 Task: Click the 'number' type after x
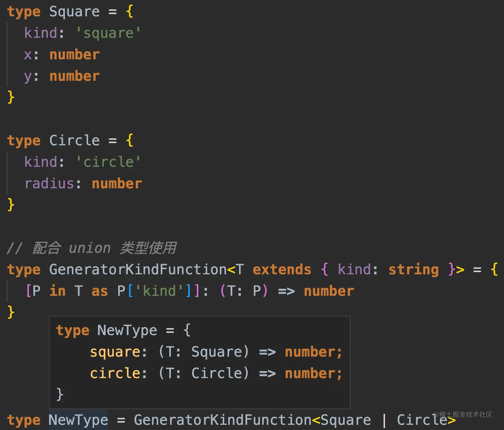click(75, 55)
